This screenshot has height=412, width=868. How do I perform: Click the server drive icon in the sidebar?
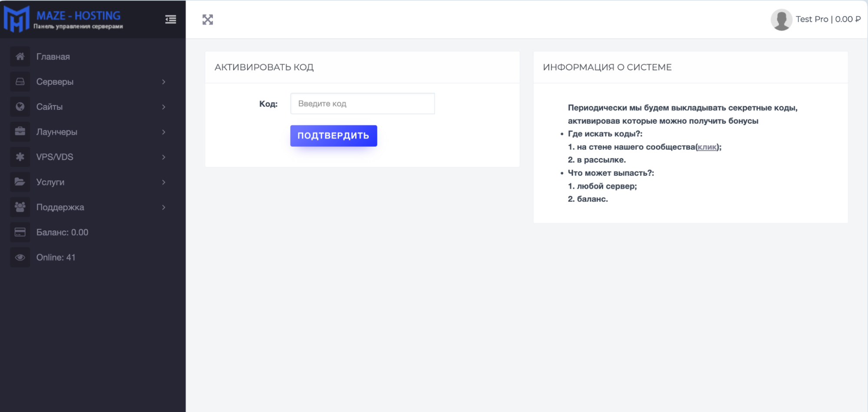(x=20, y=82)
